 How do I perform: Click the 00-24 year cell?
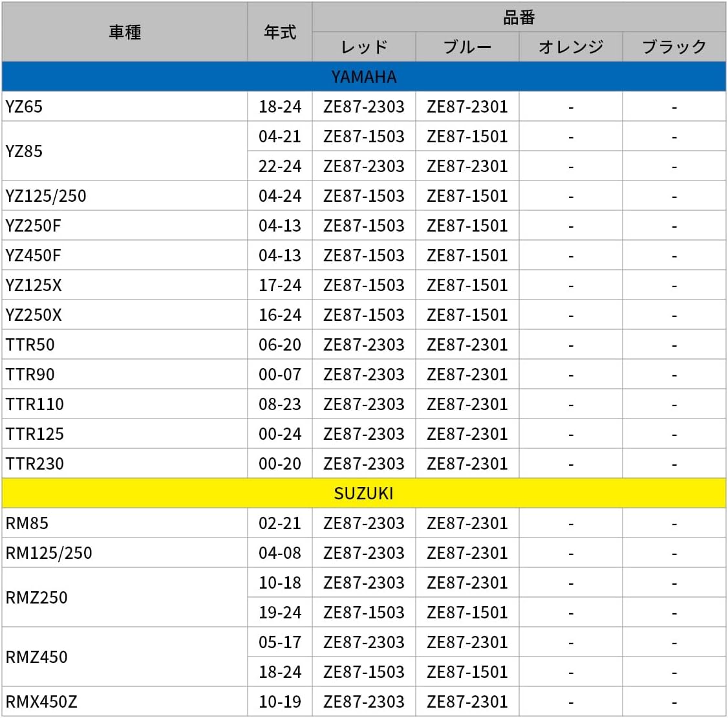[x=280, y=434]
